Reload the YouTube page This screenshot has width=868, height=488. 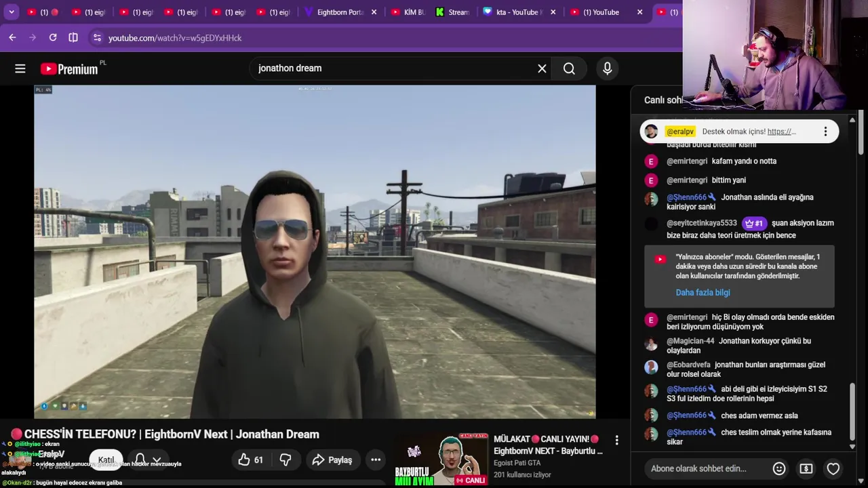click(53, 38)
